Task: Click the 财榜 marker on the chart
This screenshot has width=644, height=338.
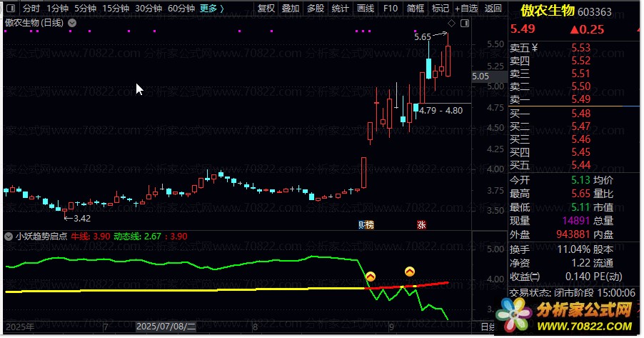Action: click(x=366, y=225)
